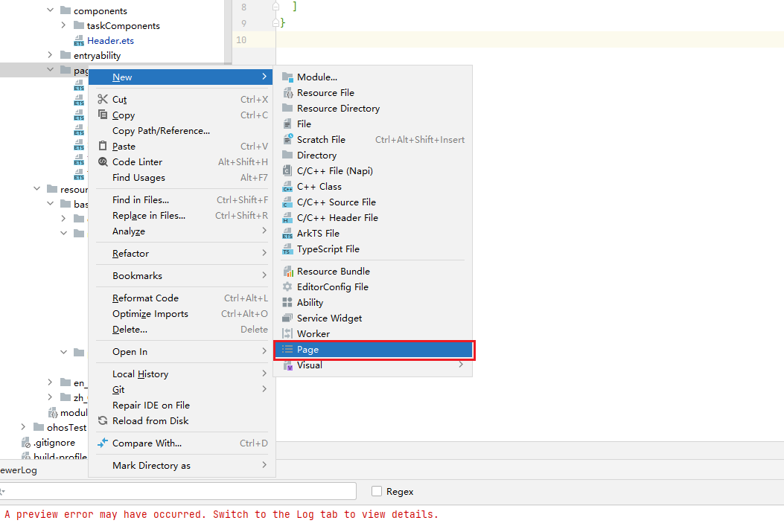Click the C++ Class icon
Screen dimensions: 784x532
pos(287,187)
